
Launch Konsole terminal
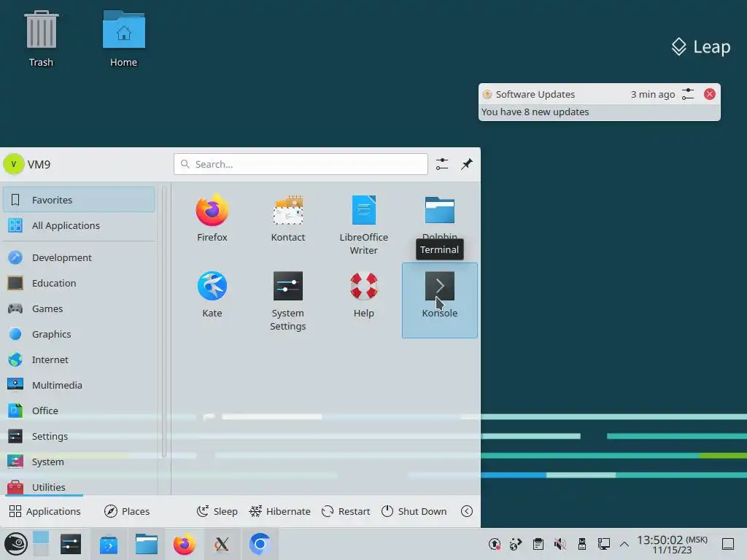(439, 300)
